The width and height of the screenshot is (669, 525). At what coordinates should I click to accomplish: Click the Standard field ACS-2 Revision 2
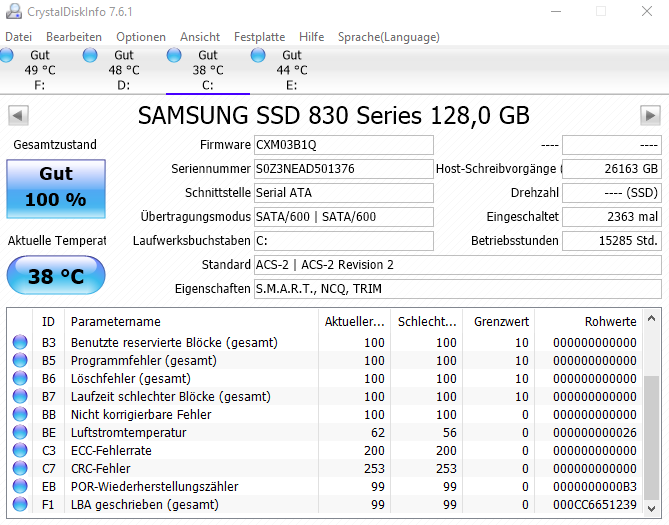(458, 265)
